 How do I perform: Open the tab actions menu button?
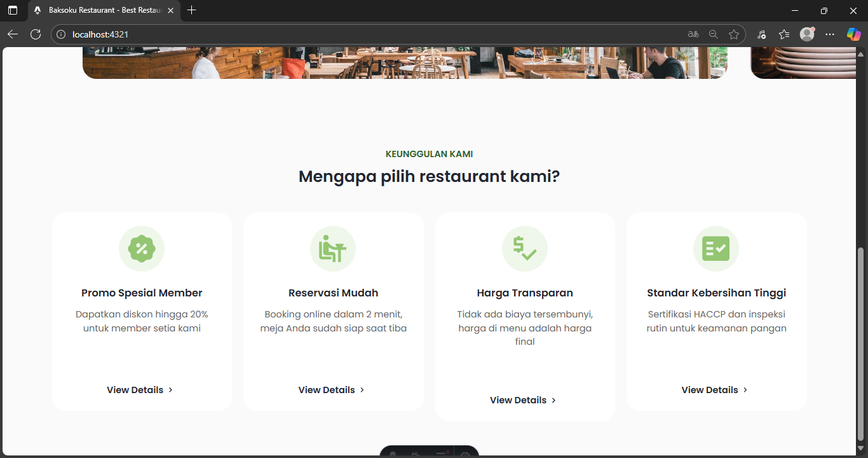(x=13, y=11)
